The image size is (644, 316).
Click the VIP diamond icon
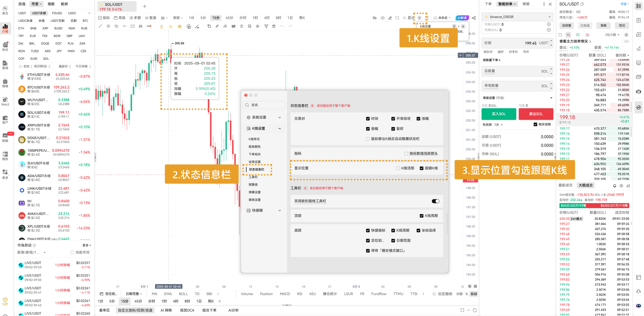point(5,301)
